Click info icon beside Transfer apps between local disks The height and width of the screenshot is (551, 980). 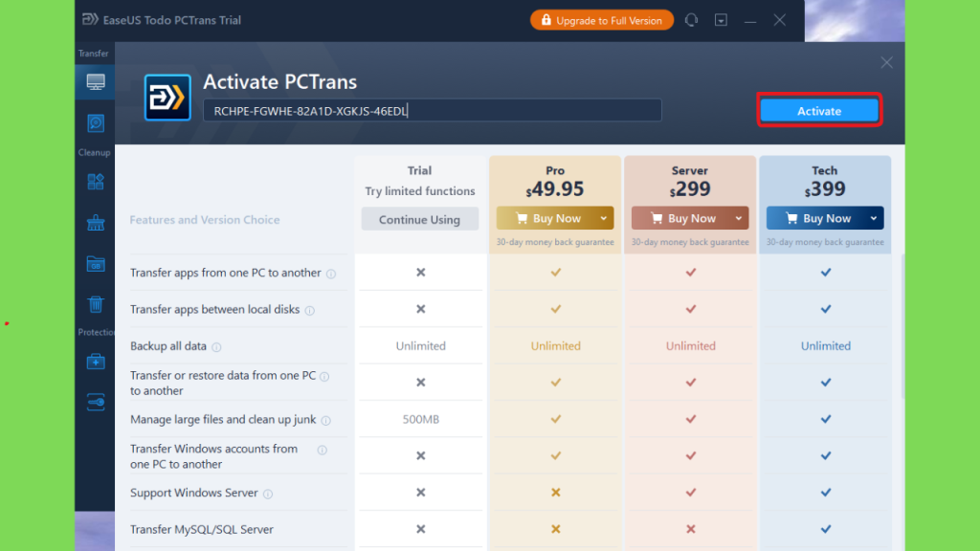coord(309,311)
